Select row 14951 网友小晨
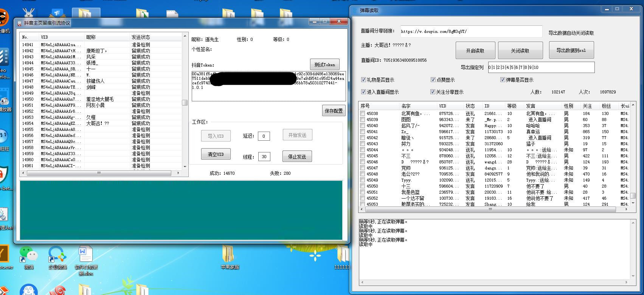 pyautogui.click(x=101, y=105)
